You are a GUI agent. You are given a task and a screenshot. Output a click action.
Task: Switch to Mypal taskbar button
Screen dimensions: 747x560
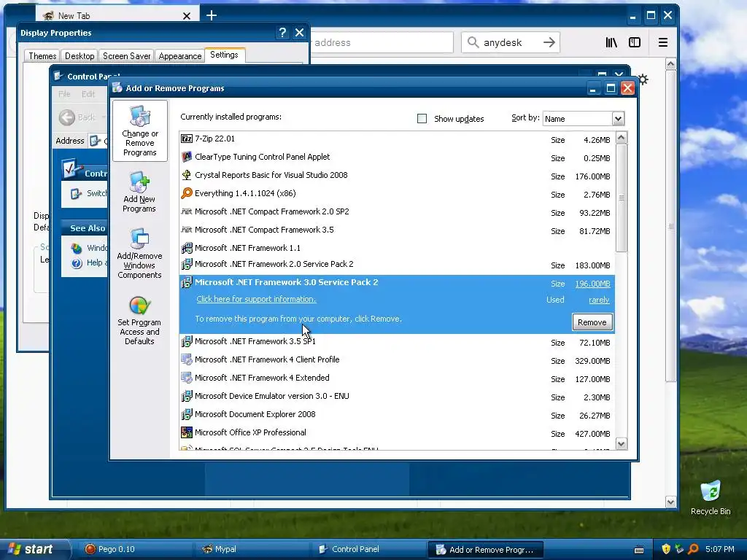click(252, 549)
